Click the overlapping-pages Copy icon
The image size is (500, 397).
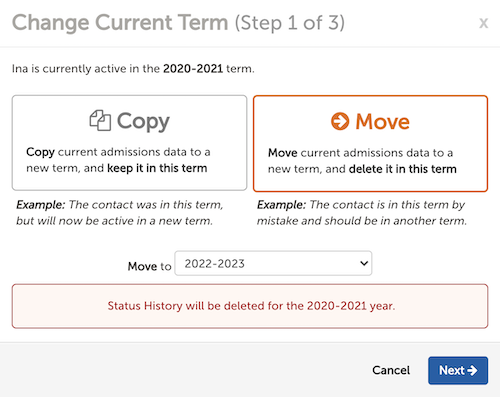point(100,120)
